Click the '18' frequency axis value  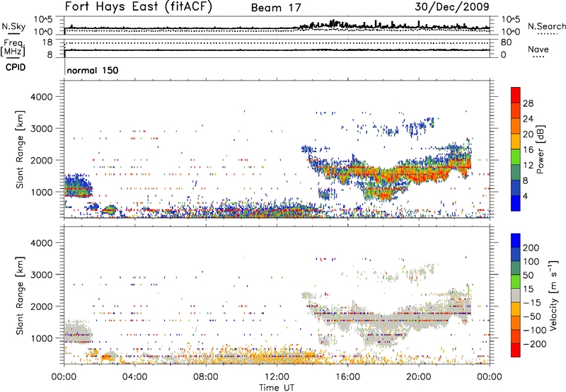pyautogui.click(x=47, y=42)
